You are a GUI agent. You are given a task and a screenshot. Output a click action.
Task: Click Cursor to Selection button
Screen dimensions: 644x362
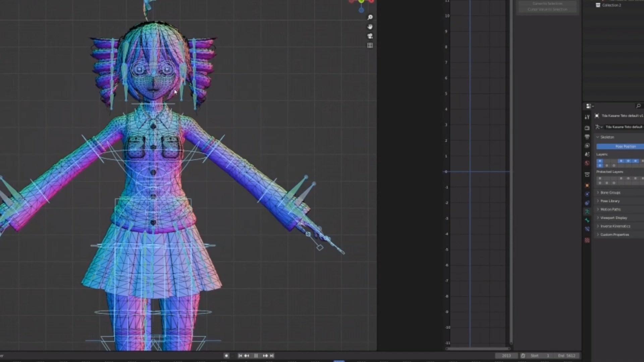[547, 3]
